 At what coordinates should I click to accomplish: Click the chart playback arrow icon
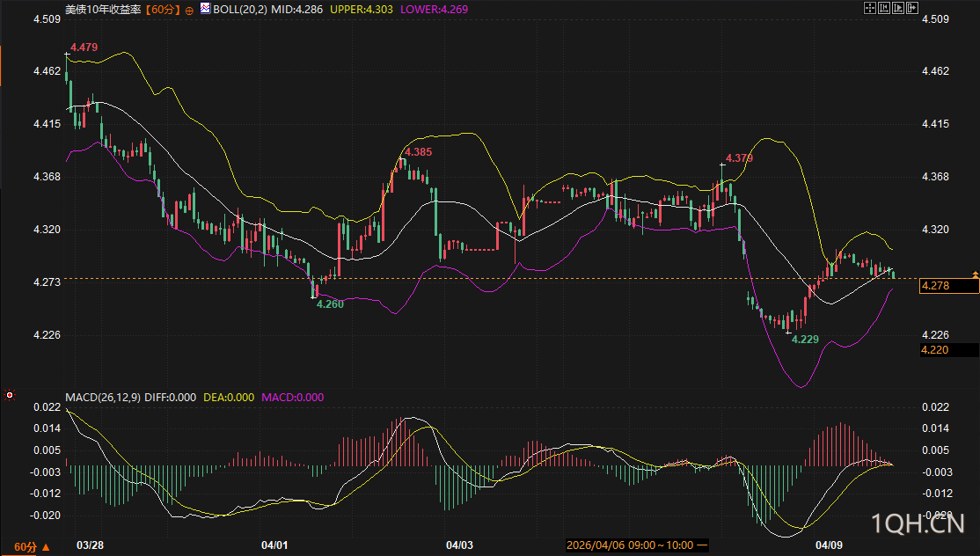coord(898,9)
